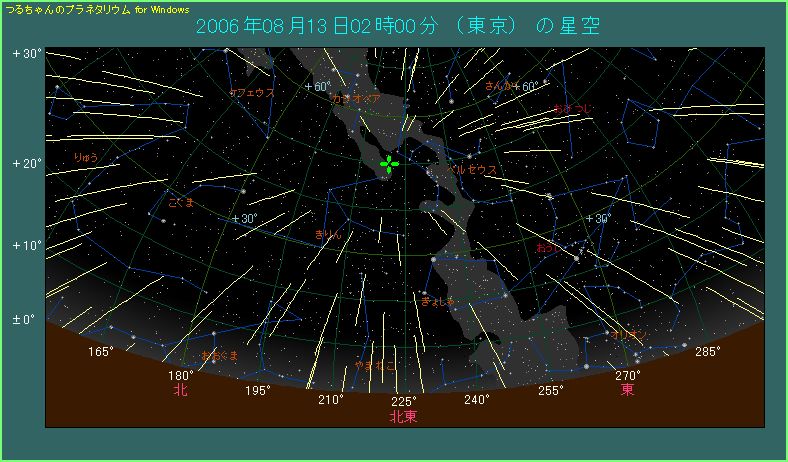This screenshot has width=788, height=462.
Task: Select the りゅう constellation label
Action: [88, 158]
